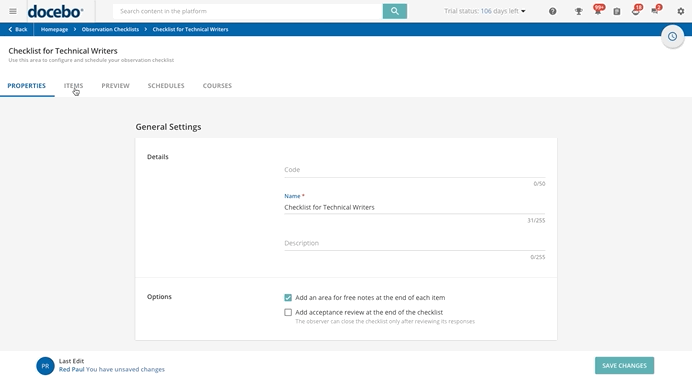Open the gamification trophy icon

coord(578,11)
